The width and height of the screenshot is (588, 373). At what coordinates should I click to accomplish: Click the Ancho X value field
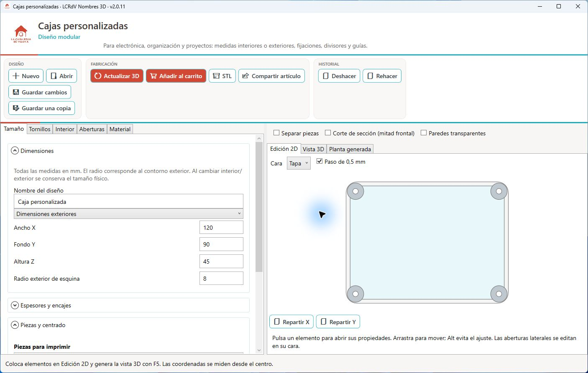221,227
